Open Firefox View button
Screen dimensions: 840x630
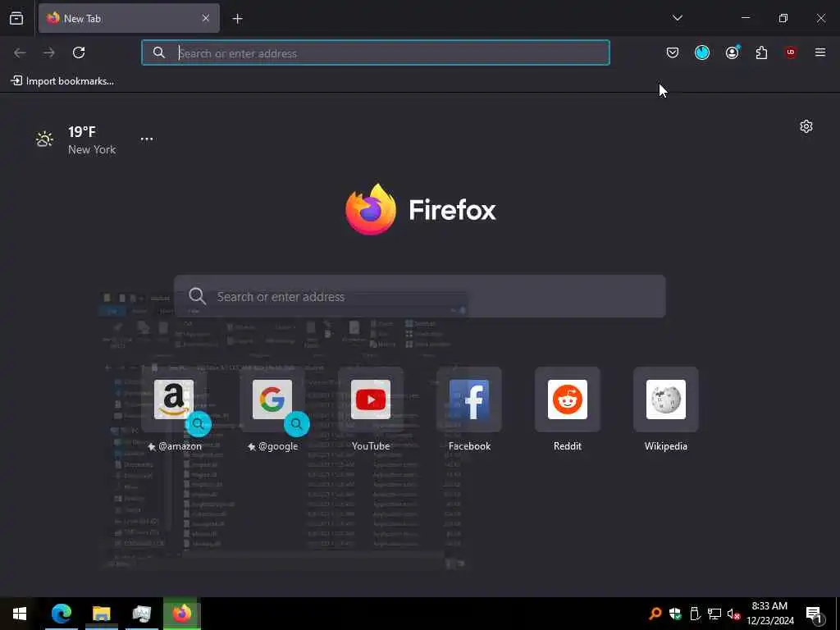point(16,18)
